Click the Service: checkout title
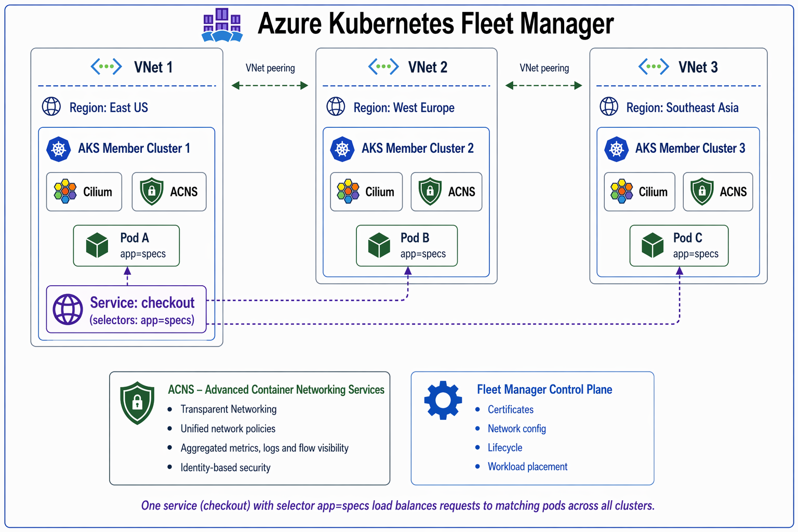Image resolution: width=798 pixels, height=532 pixels. click(142, 302)
